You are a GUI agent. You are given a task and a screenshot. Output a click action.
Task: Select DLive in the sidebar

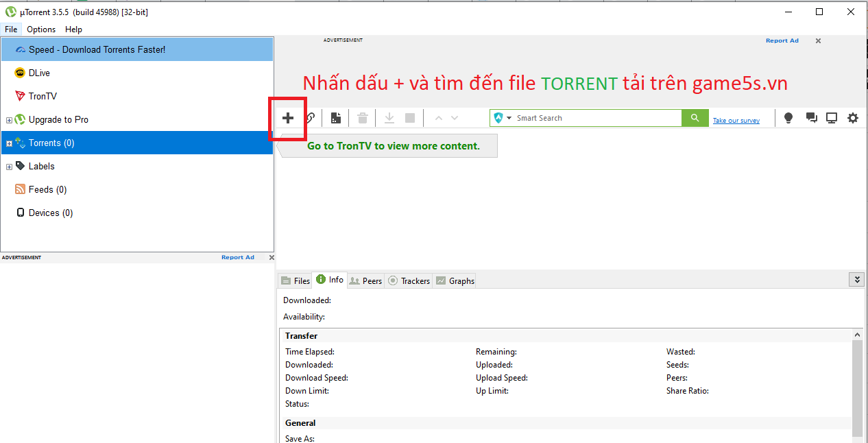point(137,73)
